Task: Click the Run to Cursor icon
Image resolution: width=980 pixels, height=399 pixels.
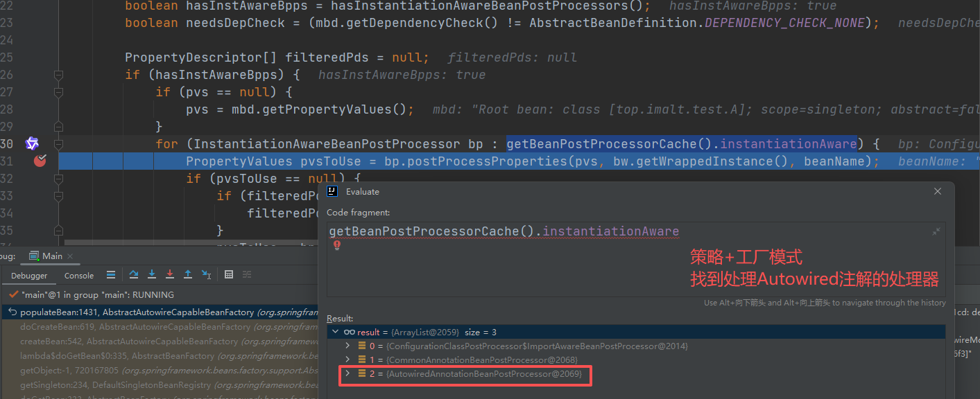Action: (206, 275)
